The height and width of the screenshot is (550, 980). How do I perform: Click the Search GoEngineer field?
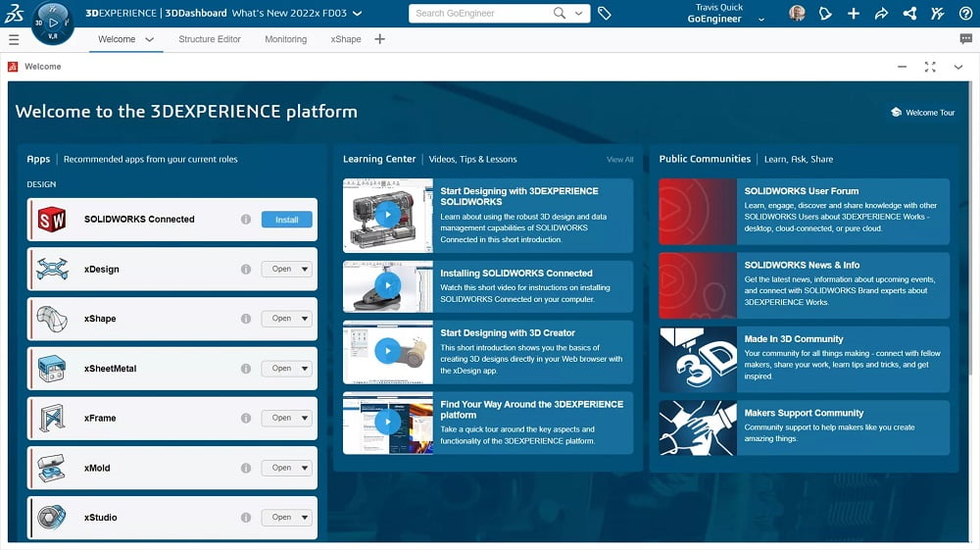(481, 13)
